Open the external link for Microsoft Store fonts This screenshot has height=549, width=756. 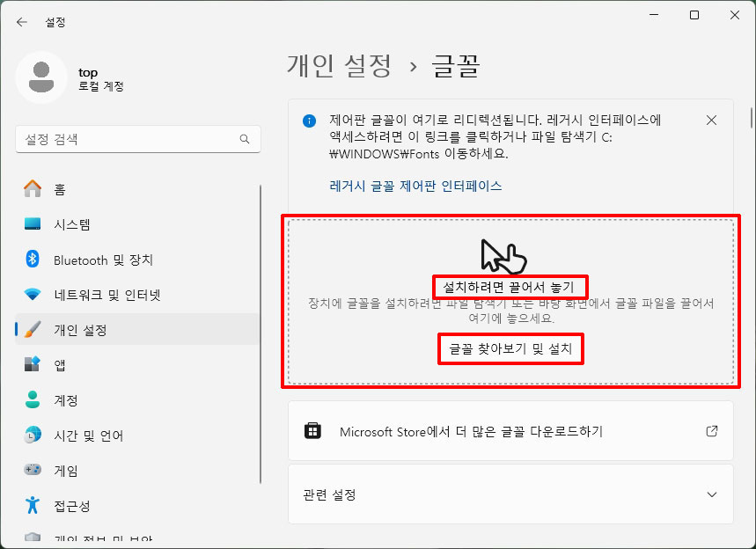711,431
